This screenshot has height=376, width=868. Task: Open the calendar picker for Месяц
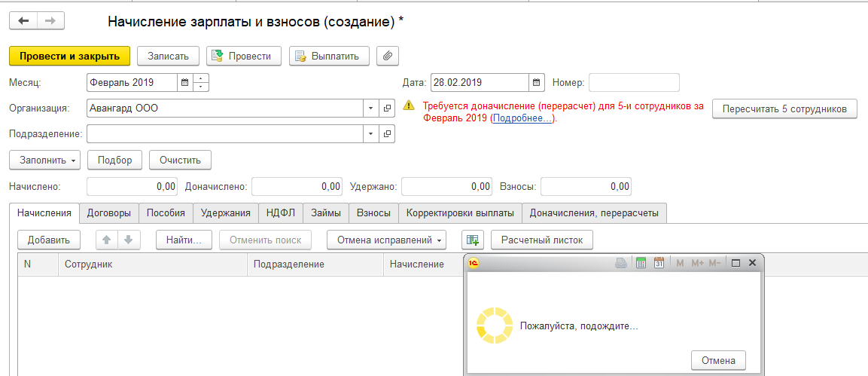point(185,83)
